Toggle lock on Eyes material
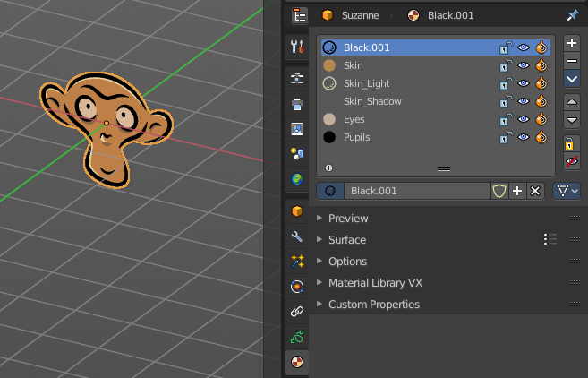 pyautogui.click(x=506, y=119)
